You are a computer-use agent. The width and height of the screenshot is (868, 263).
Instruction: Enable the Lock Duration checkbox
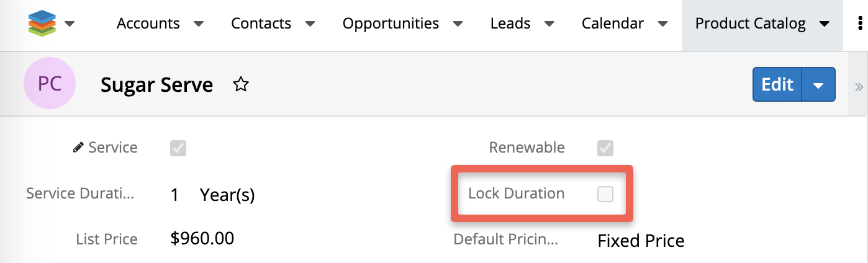(x=605, y=194)
